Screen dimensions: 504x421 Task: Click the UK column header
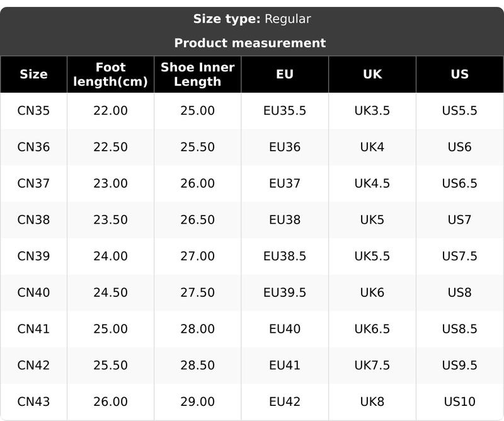click(x=372, y=74)
